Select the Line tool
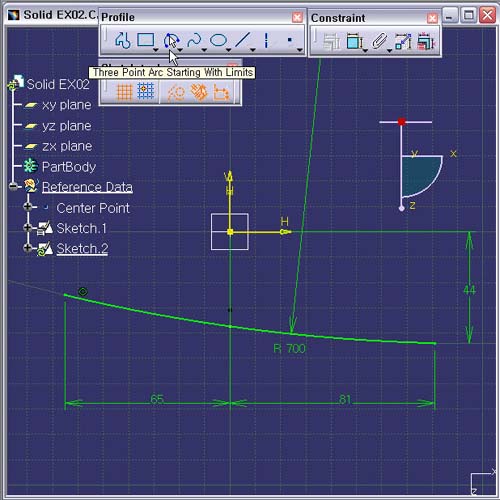This screenshot has width=500, height=500. pyautogui.click(x=243, y=40)
